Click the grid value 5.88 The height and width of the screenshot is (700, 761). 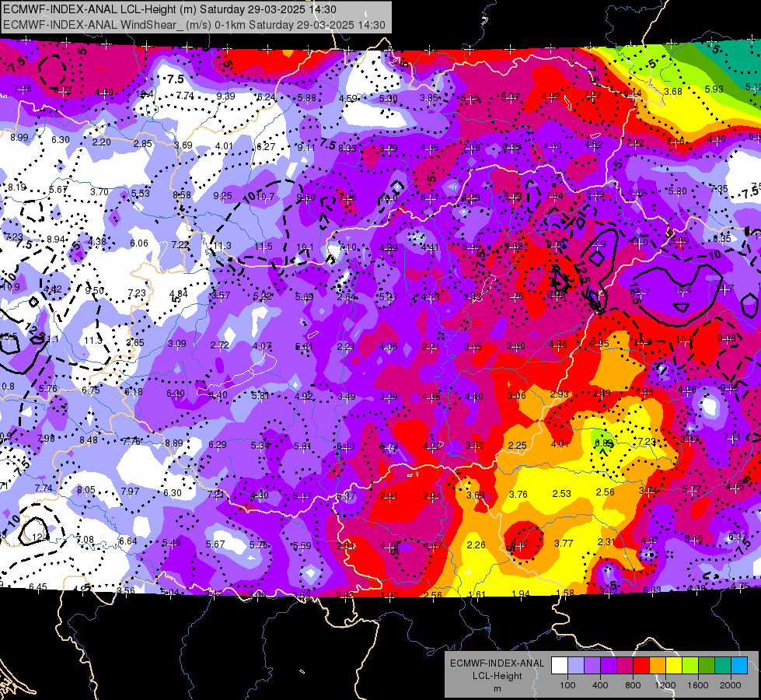click(x=307, y=98)
